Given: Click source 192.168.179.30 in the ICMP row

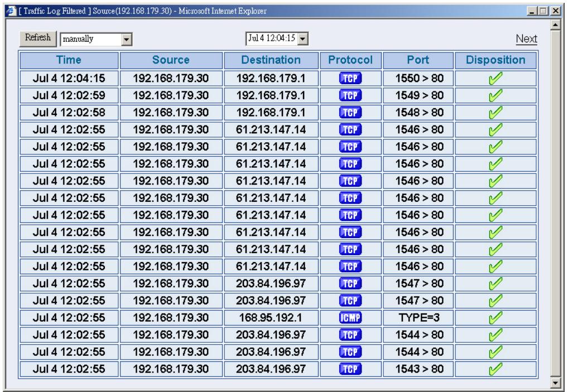Looking at the screenshot, I should [171, 318].
